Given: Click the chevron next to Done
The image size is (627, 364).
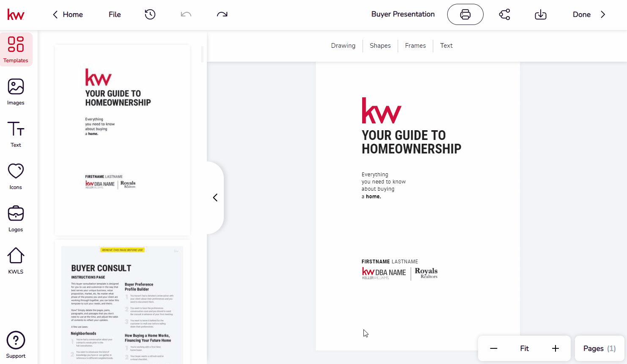Looking at the screenshot, I should click(x=603, y=14).
